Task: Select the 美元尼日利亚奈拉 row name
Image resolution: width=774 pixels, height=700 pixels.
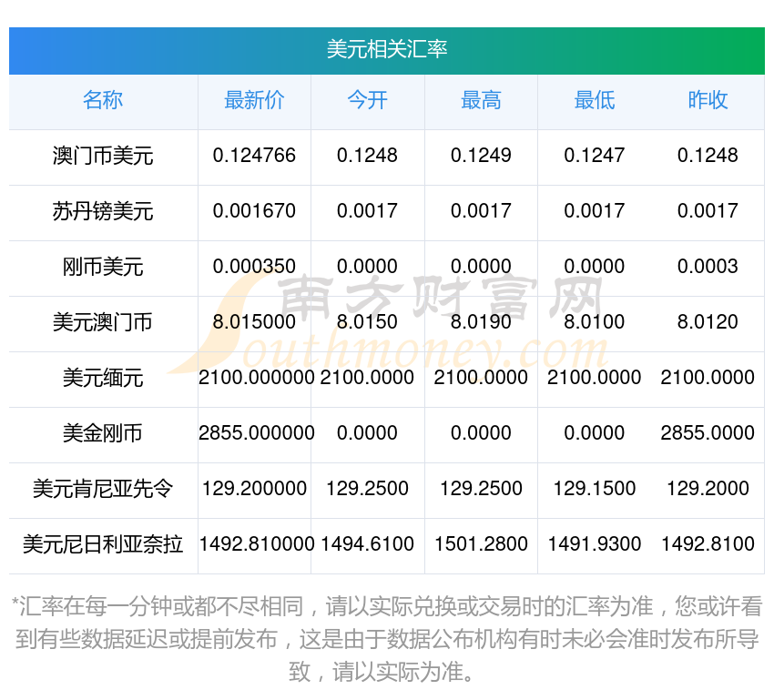Action: [x=103, y=544]
